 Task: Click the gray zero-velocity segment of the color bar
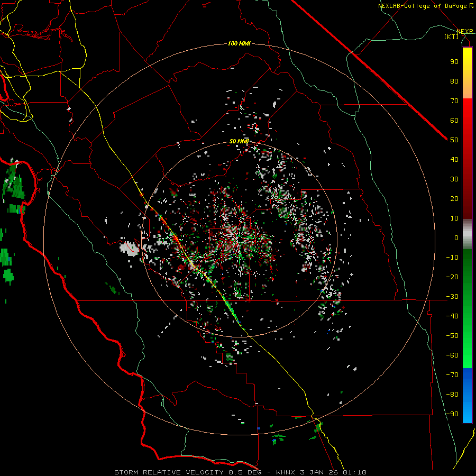[x=467, y=234]
